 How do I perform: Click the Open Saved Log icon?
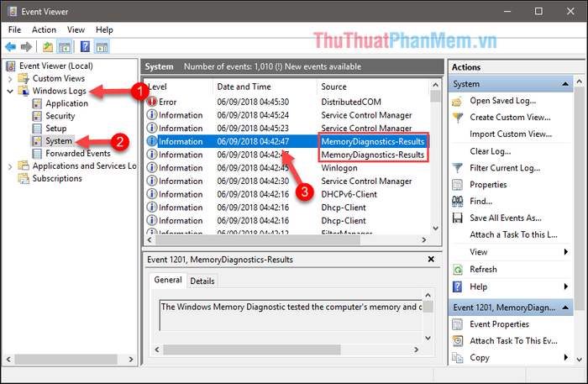[x=458, y=101]
